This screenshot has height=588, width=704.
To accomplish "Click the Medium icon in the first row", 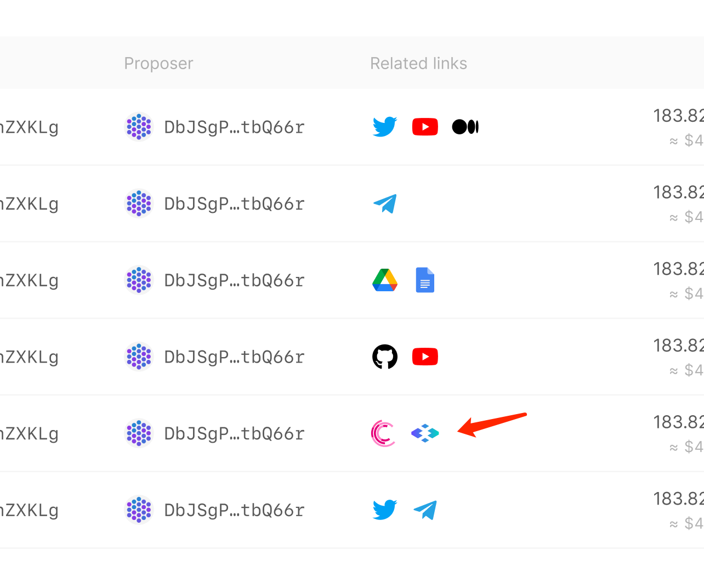I will click(465, 126).
